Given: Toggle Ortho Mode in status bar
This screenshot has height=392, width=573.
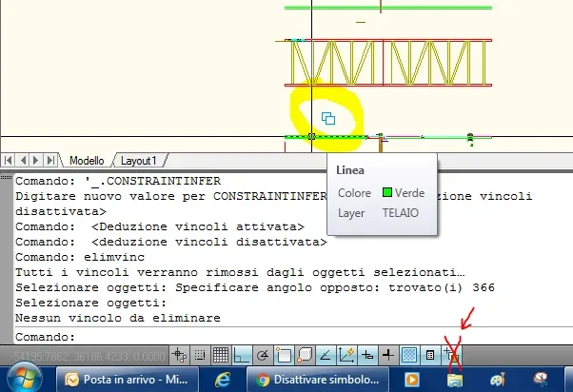Looking at the screenshot, I should point(242,355).
